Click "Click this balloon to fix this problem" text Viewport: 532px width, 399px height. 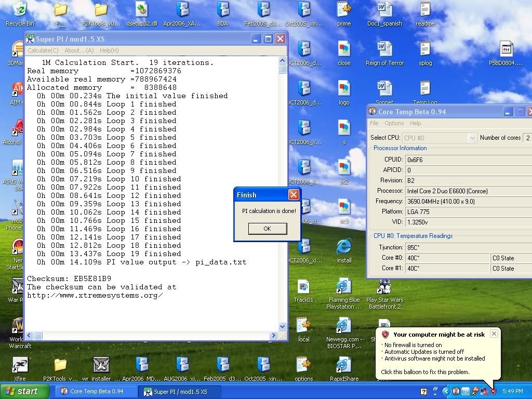coord(425,372)
